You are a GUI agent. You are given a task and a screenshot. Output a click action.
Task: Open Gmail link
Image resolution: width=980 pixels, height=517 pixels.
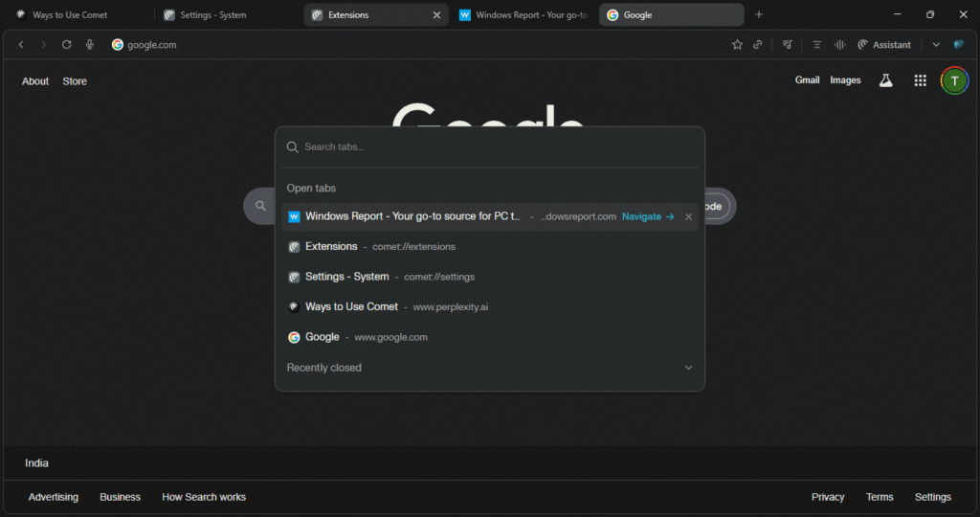(807, 80)
